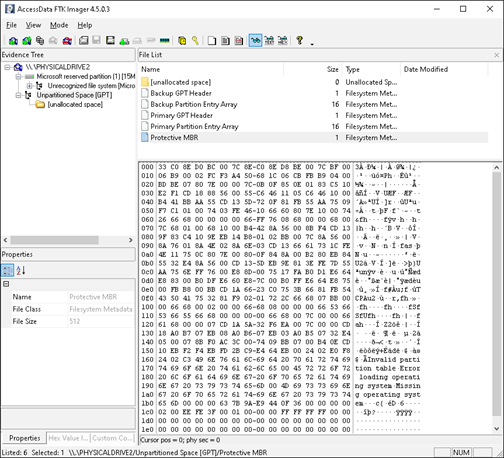Image resolution: width=504 pixels, height=458 pixels.
Task: Switch to the Hex Value Interpreter tab
Action: 68,438
